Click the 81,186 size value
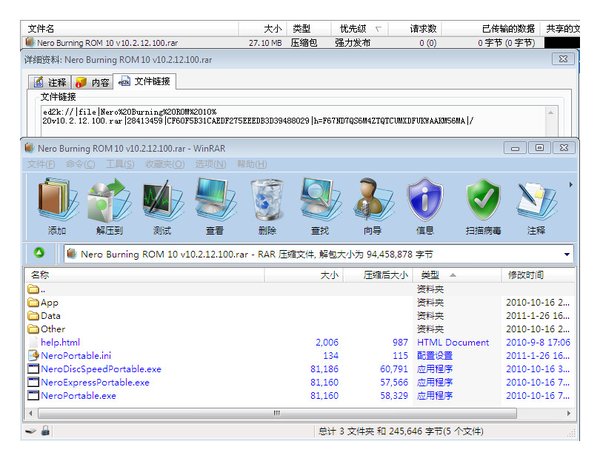Screen dimensions: 600x461 point(324,369)
